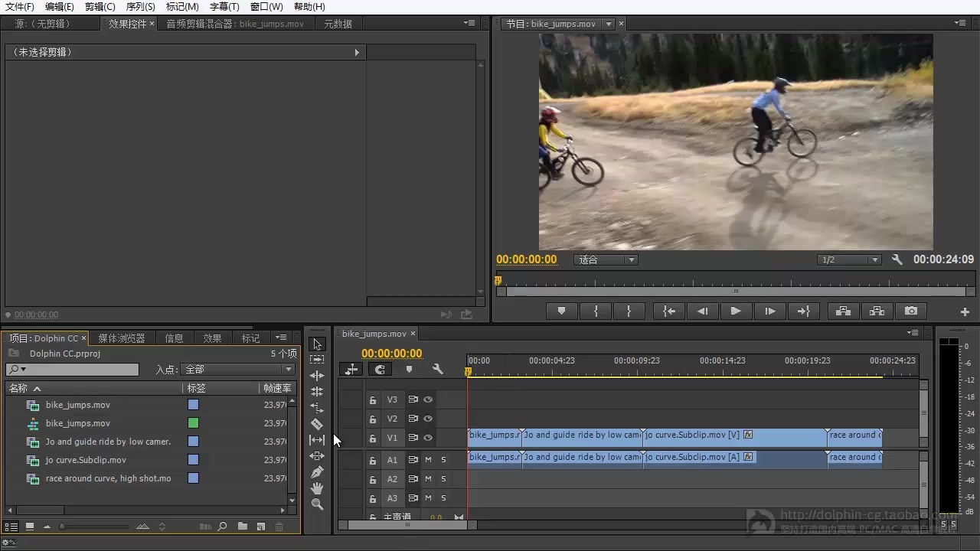Toggle the V3 track eye visibility
Image resolution: width=980 pixels, height=551 pixels.
pos(428,399)
